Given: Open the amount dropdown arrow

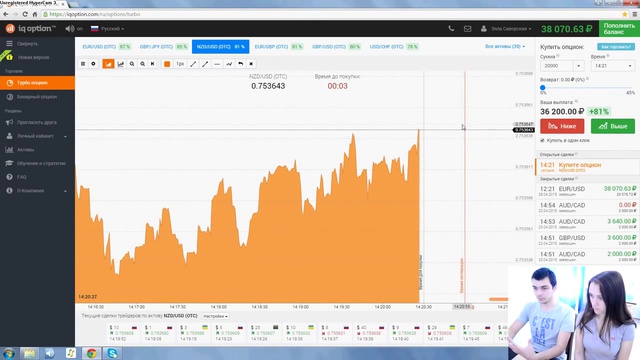Looking at the screenshot, I should pyautogui.click(x=579, y=66).
